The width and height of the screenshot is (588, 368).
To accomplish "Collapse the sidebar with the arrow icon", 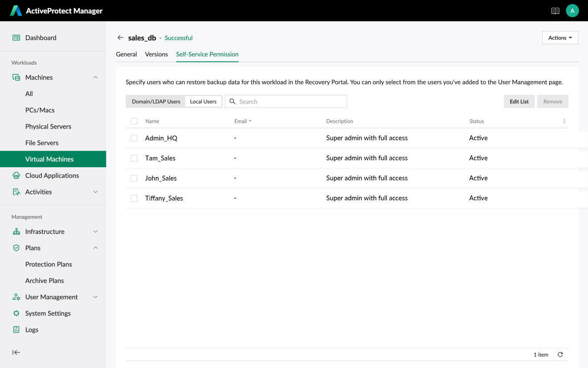I will (x=16, y=352).
